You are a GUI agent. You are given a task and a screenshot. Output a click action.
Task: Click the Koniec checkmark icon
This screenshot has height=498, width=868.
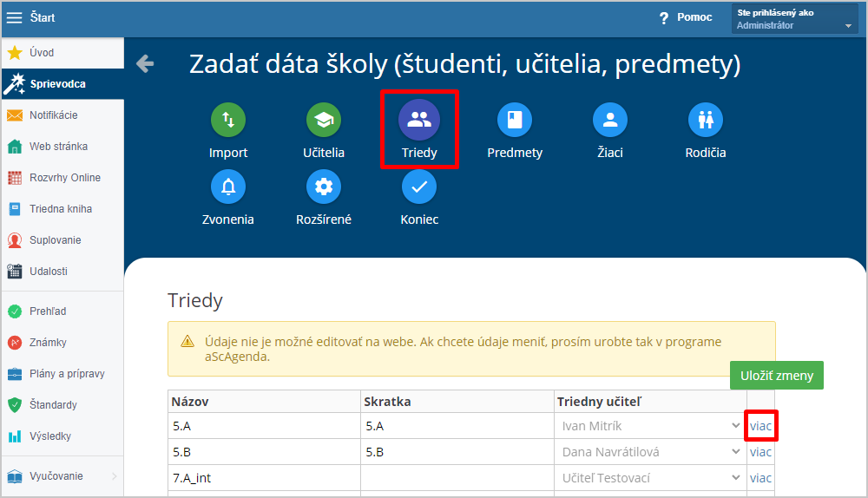(x=419, y=187)
